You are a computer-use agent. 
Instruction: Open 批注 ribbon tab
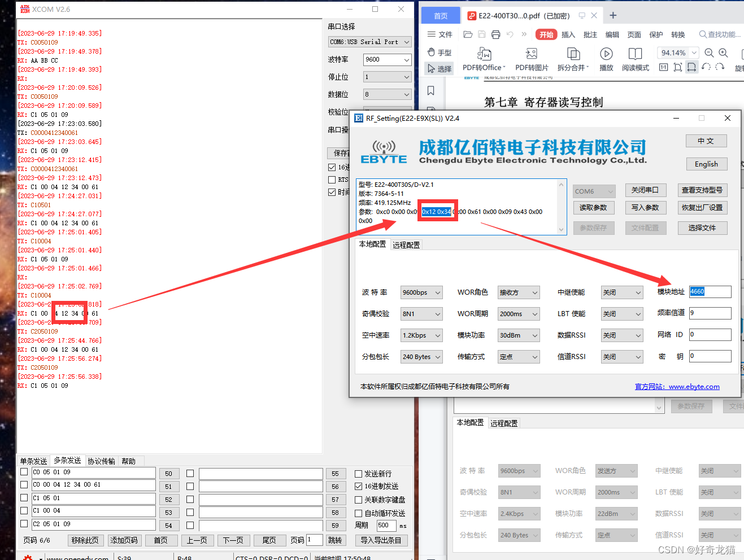point(590,34)
